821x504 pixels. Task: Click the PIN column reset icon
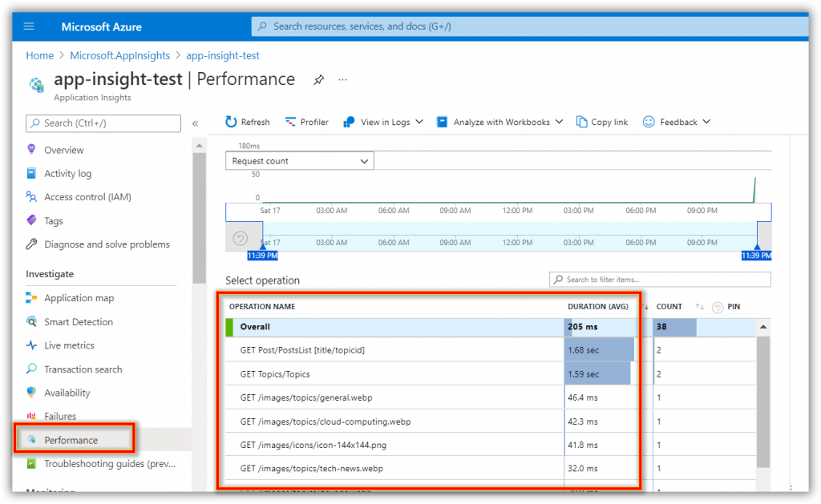click(x=718, y=307)
